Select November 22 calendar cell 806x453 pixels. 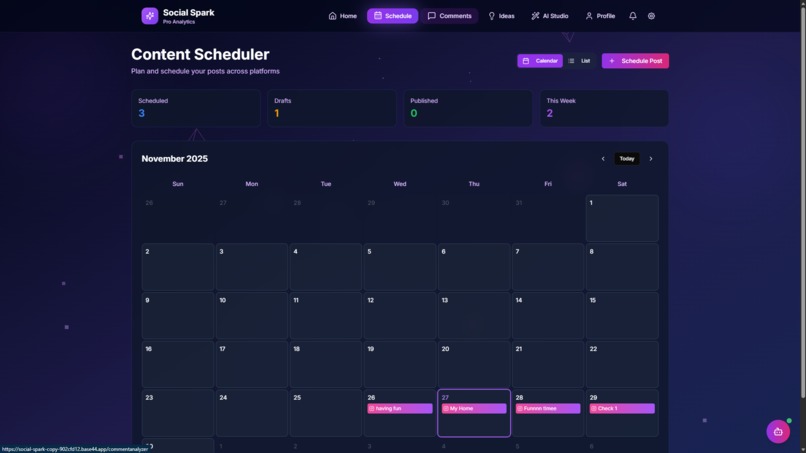point(622,364)
